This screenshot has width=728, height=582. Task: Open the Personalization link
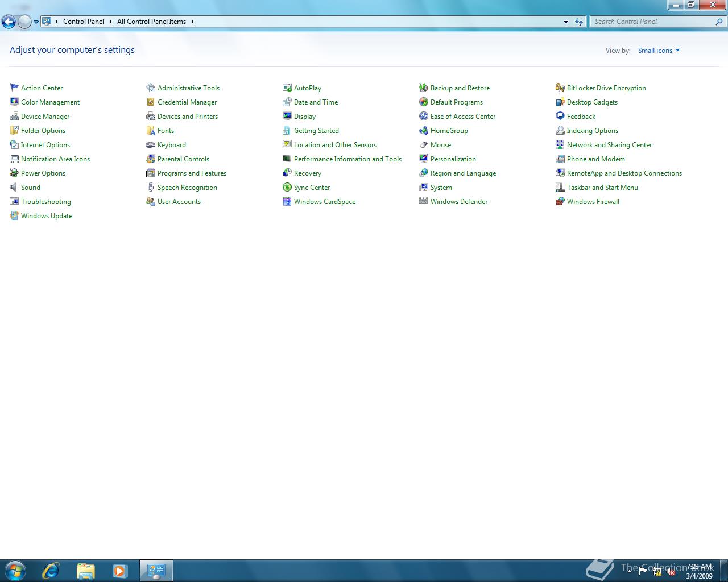pyautogui.click(x=453, y=159)
